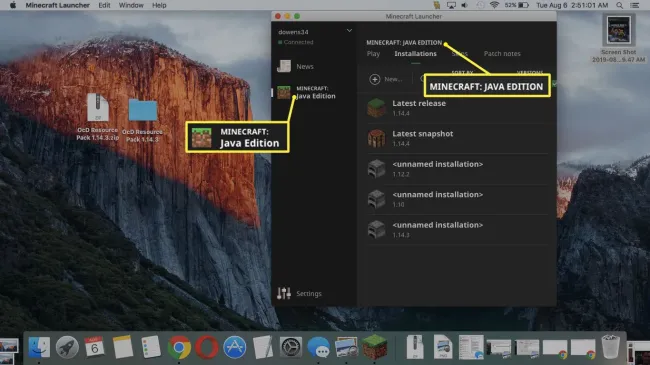This screenshot has width=650, height=365.
Task: Open Finder from the Dock
Action: [39, 347]
